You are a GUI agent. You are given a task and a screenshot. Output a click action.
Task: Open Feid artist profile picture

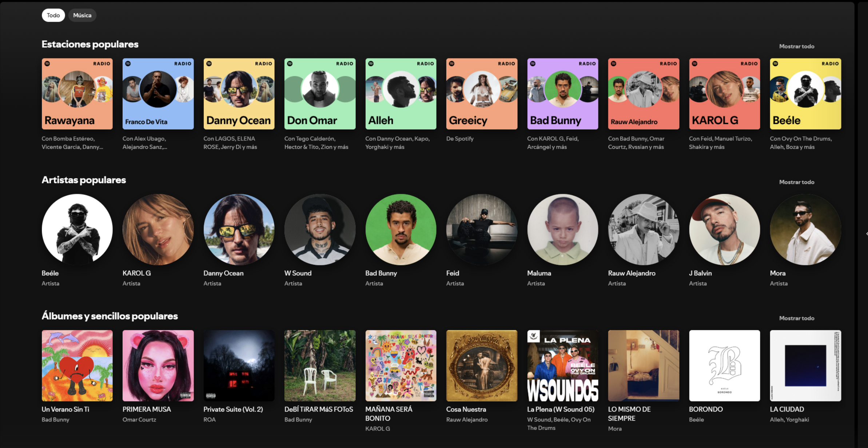(x=482, y=229)
